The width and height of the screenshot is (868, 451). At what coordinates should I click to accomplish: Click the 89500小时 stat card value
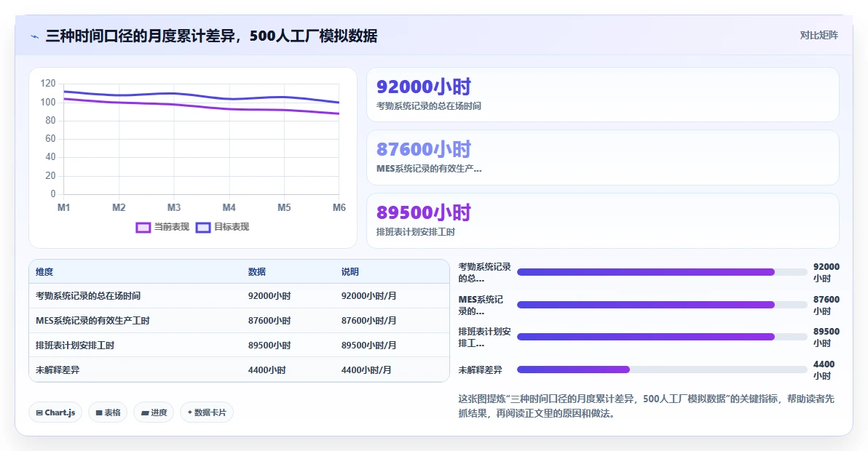point(424,212)
